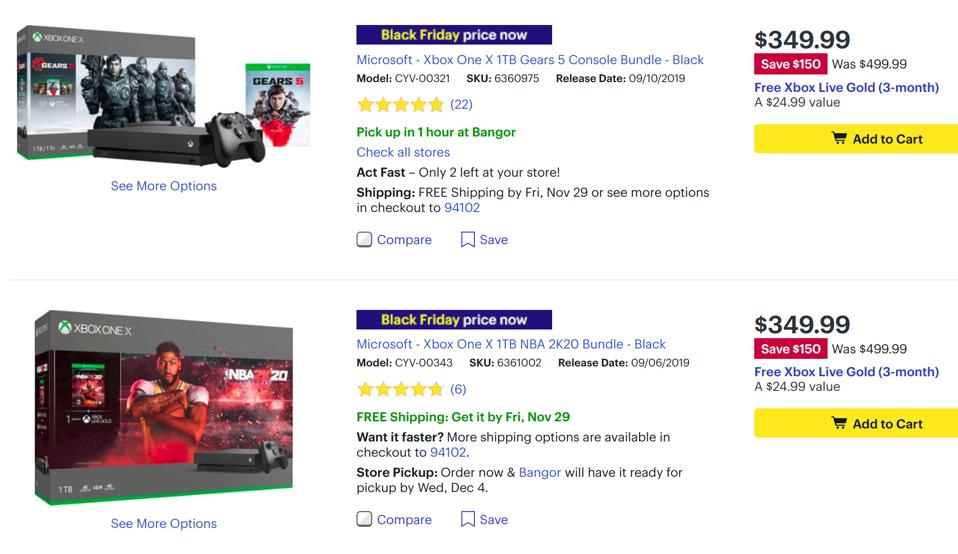Click the star rating for Gears 5 bundle
958x554 pixels.
(x=400, y=105)
